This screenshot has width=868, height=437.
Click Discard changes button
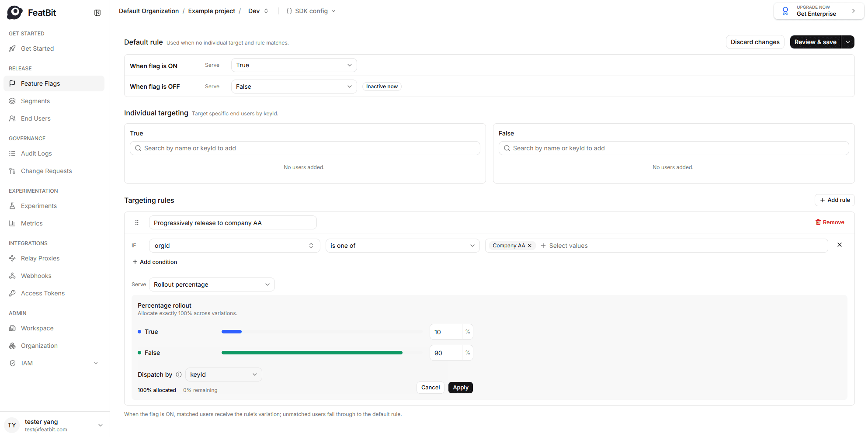755,42
